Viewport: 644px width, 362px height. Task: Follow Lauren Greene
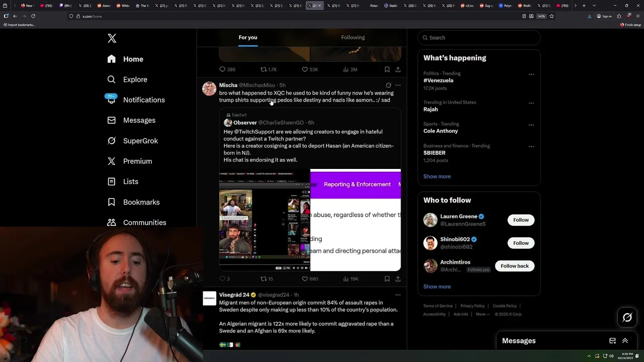point(521,220)
